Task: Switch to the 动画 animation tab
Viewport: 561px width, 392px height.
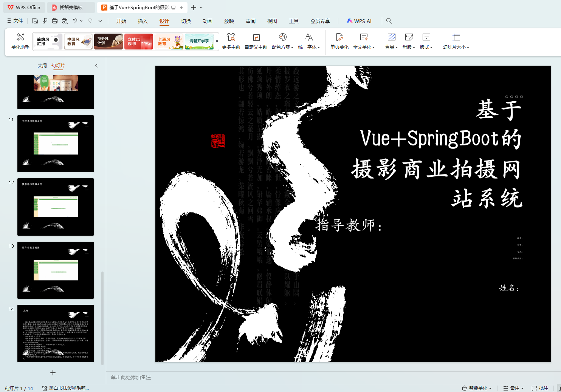Action: tap(208, 21)
